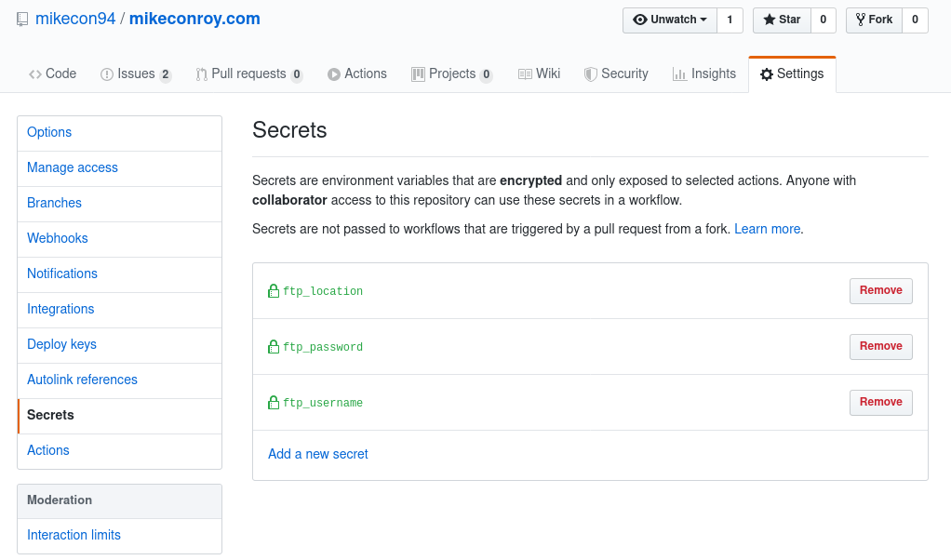
Task: Open Options in the settings sidebar
Action: 119,133
